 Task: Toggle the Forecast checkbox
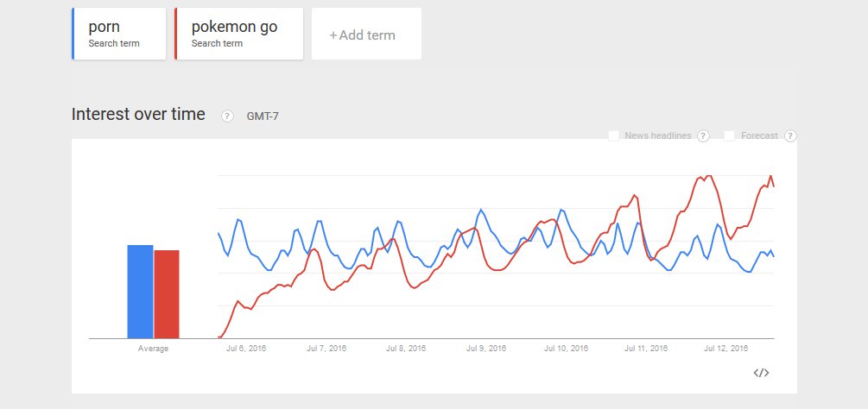pyautogui.click(x=729, y=135)
